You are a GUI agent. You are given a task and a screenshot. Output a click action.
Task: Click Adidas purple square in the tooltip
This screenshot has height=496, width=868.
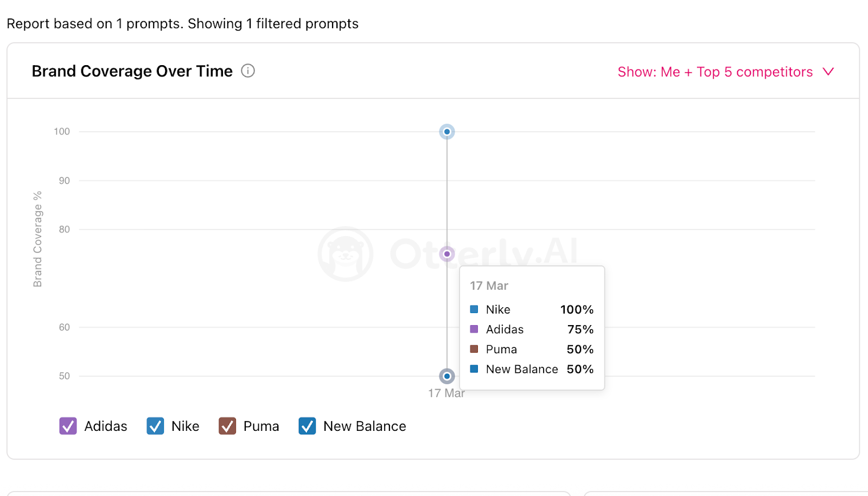tap(474, 329)
